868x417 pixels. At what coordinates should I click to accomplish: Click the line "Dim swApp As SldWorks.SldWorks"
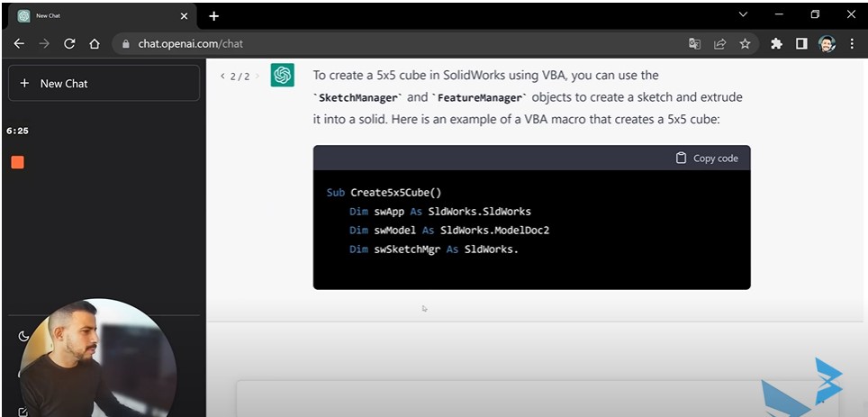pos(440,212)
